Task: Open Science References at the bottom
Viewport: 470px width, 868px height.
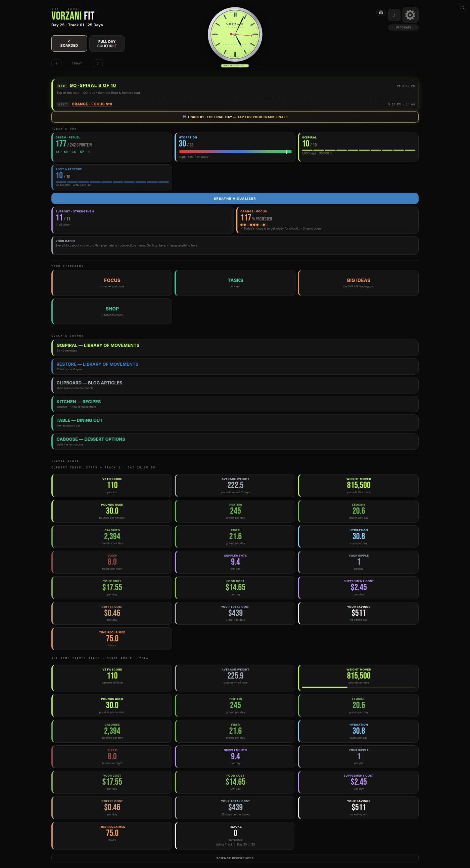Action: click(x=235, y=858)
